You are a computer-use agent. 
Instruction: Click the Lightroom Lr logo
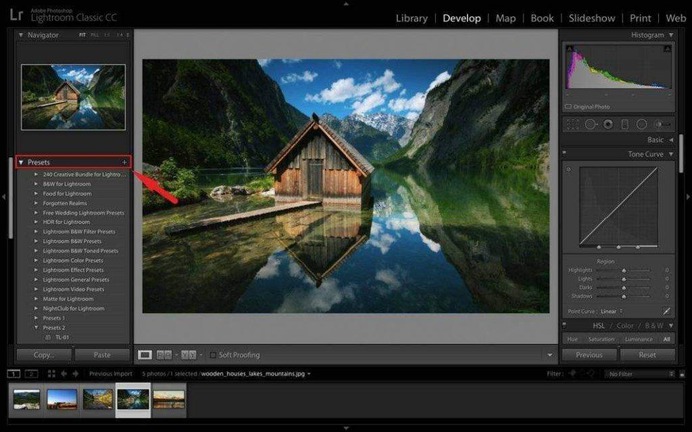tap(16, 15)
